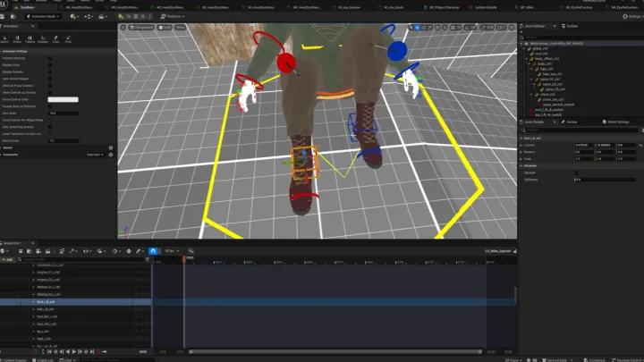Image resolution: width=644 pixels, height=362 pixels.
Task: Click the Spaces add circle icon
Action: click(111, 147)
